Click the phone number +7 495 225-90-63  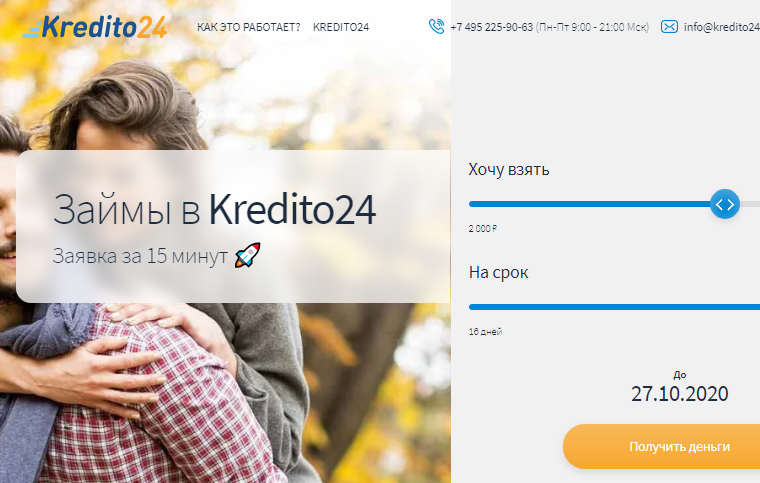point(491,27)
